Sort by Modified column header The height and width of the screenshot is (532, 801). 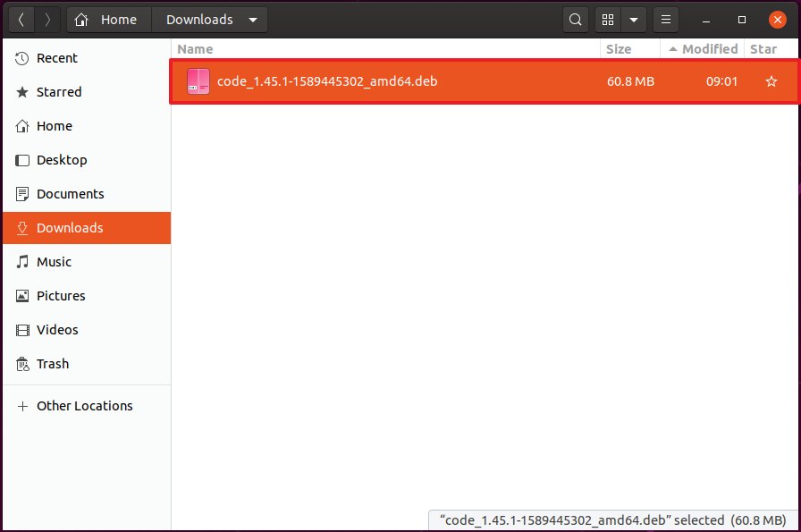703,49
